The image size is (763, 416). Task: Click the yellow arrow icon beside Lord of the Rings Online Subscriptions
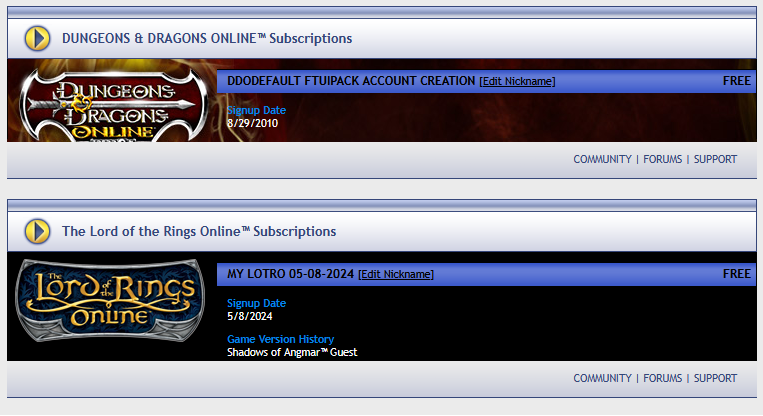37,231
